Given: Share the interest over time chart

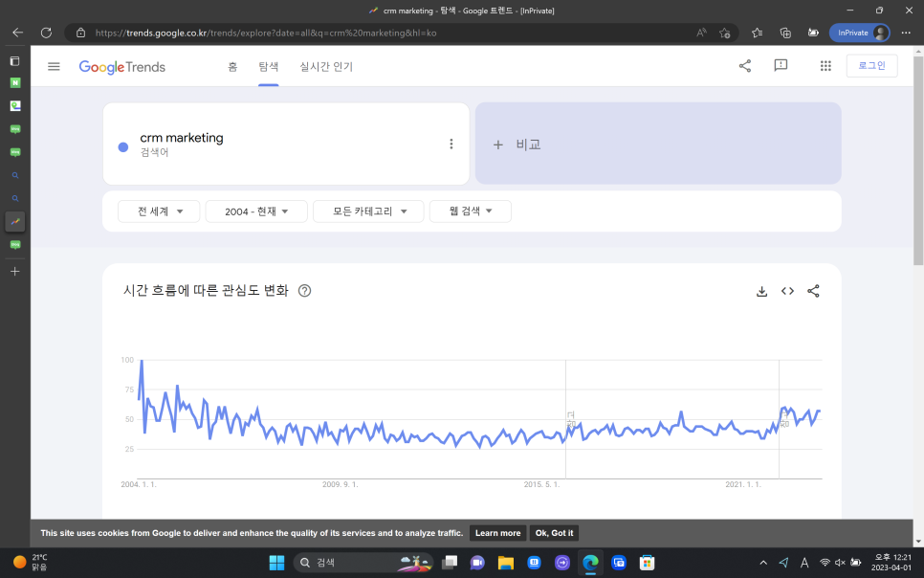Looking at the screenshot, I should click(x=813, y=291).
